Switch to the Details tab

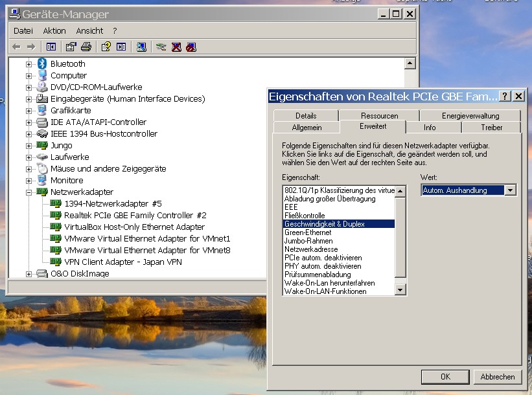[306, 116]
